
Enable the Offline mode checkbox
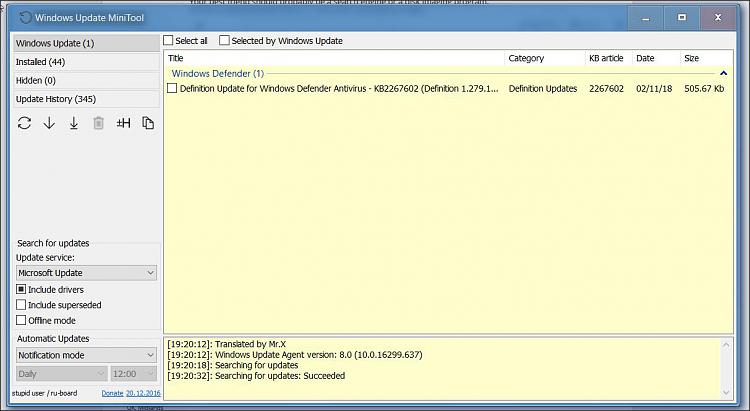[21, 320]
